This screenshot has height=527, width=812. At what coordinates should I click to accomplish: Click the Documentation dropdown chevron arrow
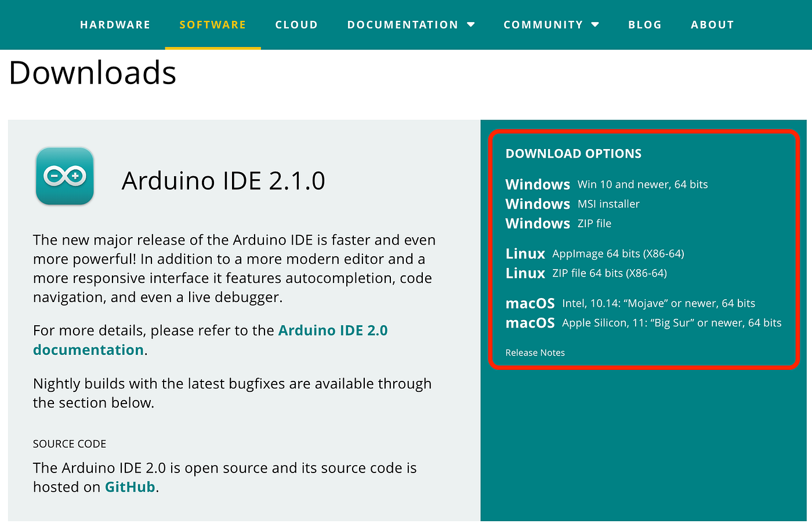[x=471, y=24]
